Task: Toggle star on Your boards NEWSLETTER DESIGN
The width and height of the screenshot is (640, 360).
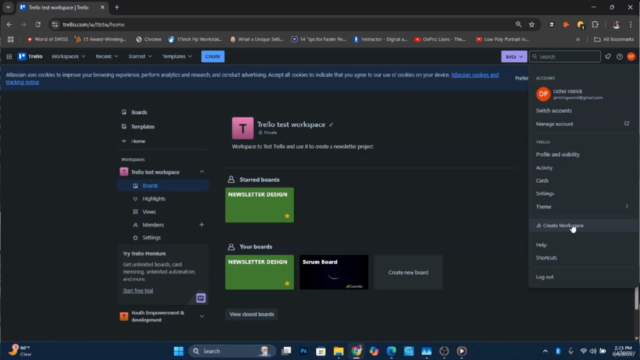Action: click(287, 283)
